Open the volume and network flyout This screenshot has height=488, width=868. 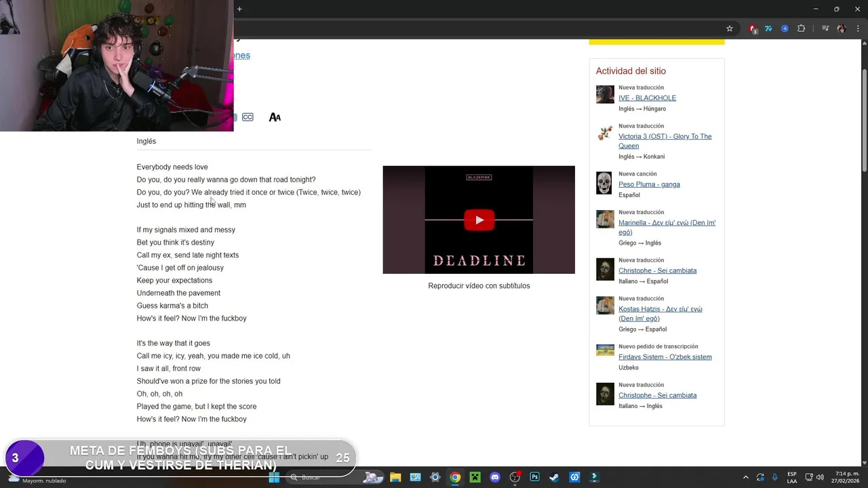(x=814, y=477)
